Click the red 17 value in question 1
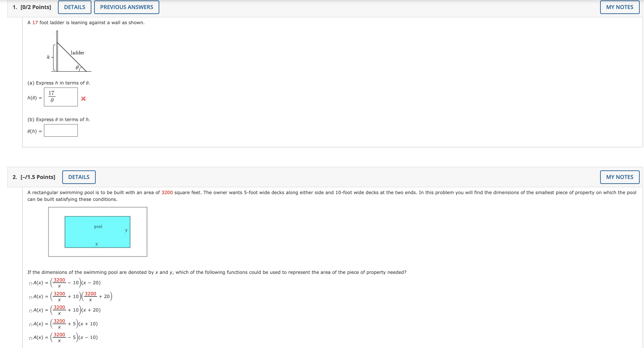 [35, 23]
